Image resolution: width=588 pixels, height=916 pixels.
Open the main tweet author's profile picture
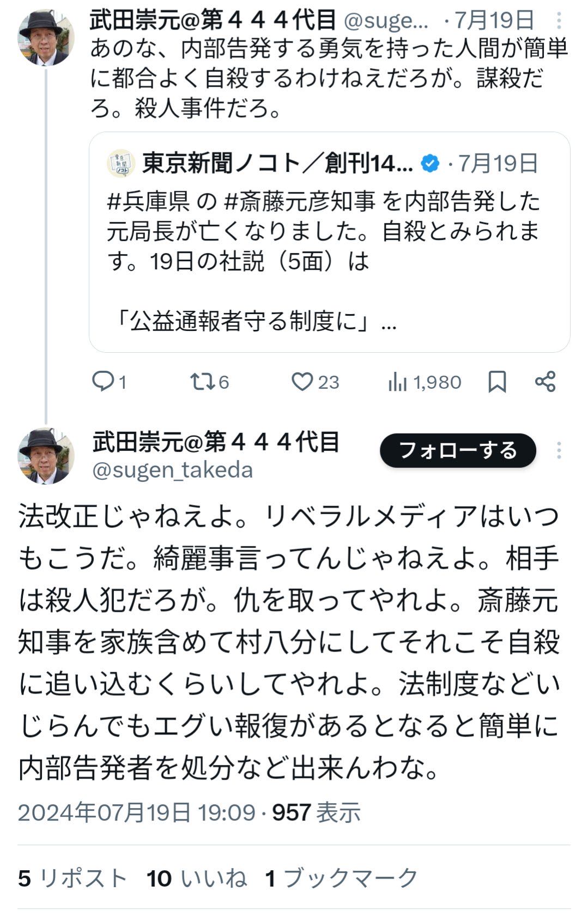(46, 456)
